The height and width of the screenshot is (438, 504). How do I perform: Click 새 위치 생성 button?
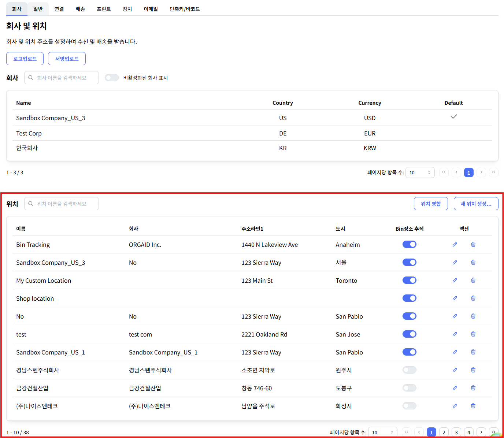click(x=476, y=204)
